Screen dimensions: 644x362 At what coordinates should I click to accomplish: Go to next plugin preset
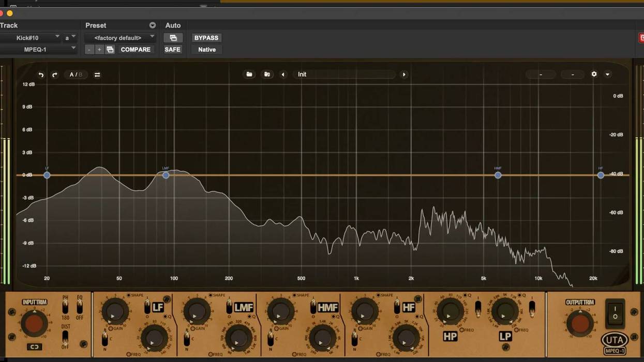coord(404,74)
